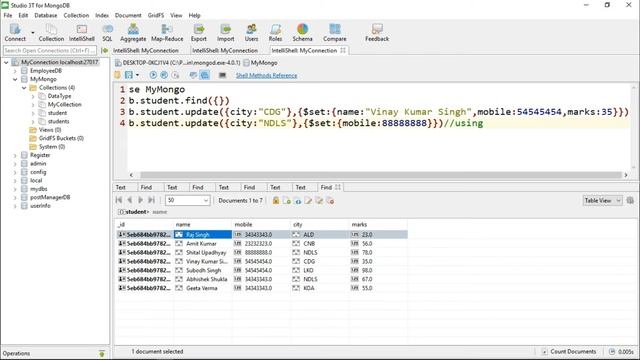Open the Help menu
Image resolution: width=640 pixels, height=360 pixels.
coord(194,15)
